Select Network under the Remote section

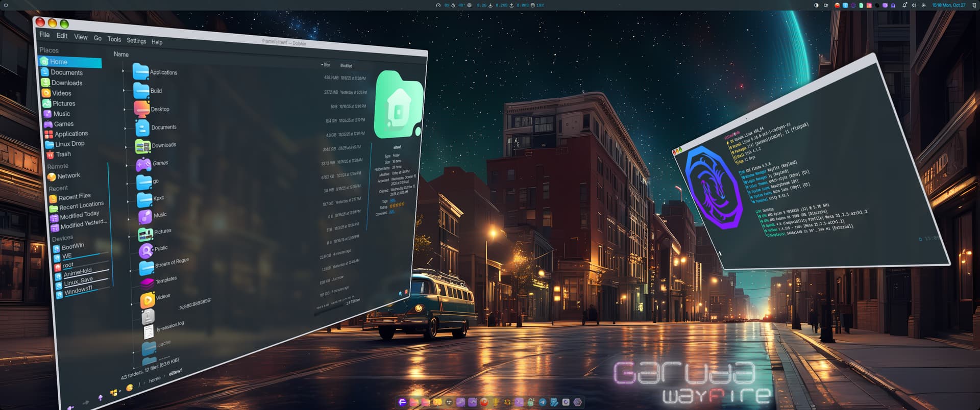[68, 176]
